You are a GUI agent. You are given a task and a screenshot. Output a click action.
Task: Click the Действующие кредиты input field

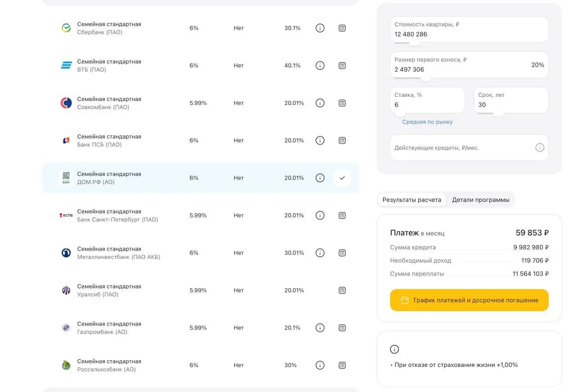point(459,147)
